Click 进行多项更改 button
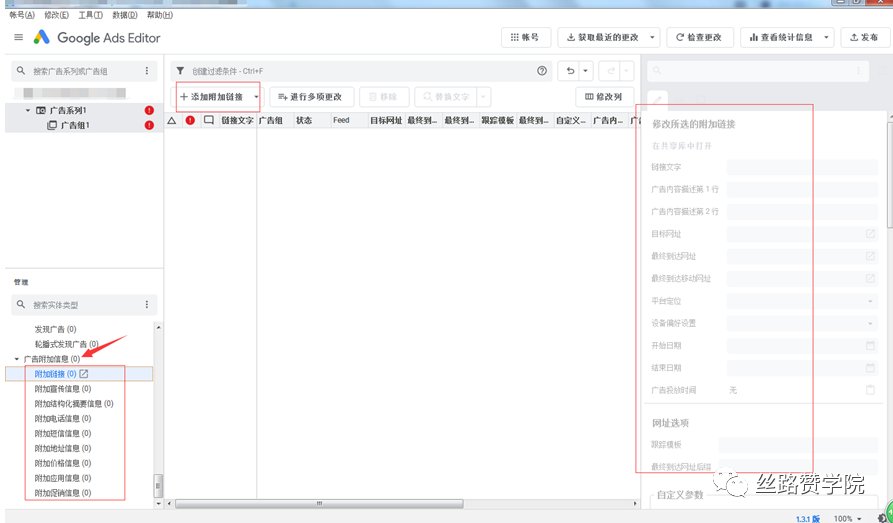The width and height of the screenshot is (893, 523). click(312, 97)
